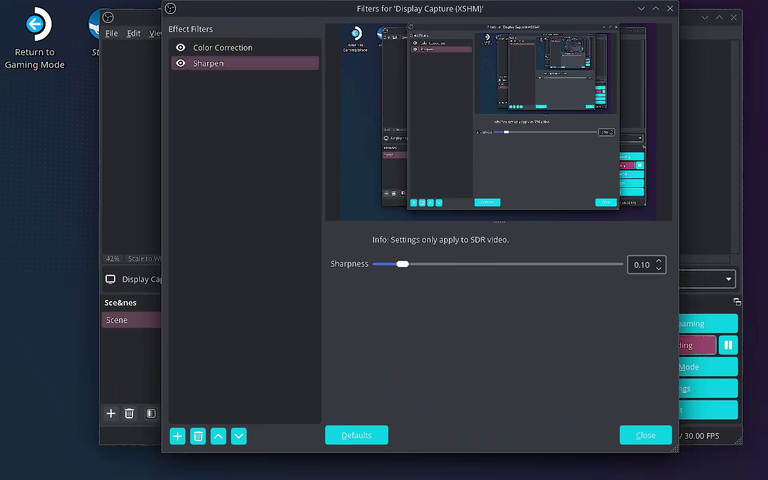Add a new scene in the Scenes panel
Image resolution: width=768 pixels, height=480 pixels.
tap(111, 413)
